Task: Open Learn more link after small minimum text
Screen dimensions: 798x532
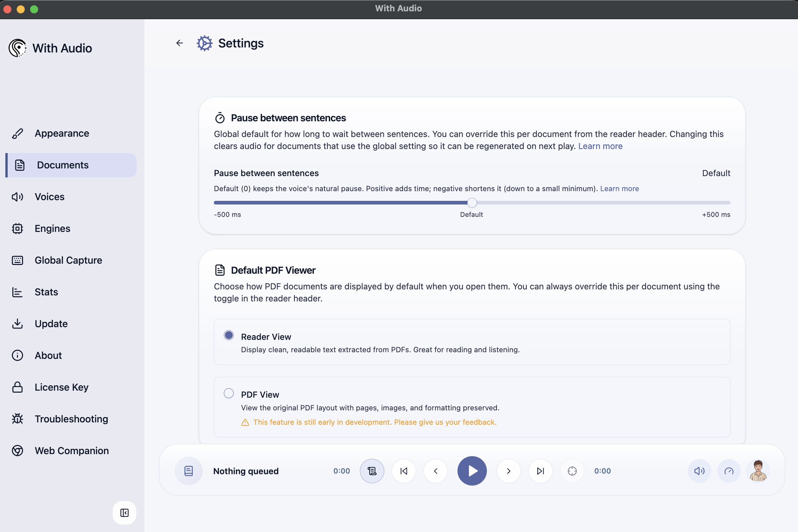Action: click(619, 189)
